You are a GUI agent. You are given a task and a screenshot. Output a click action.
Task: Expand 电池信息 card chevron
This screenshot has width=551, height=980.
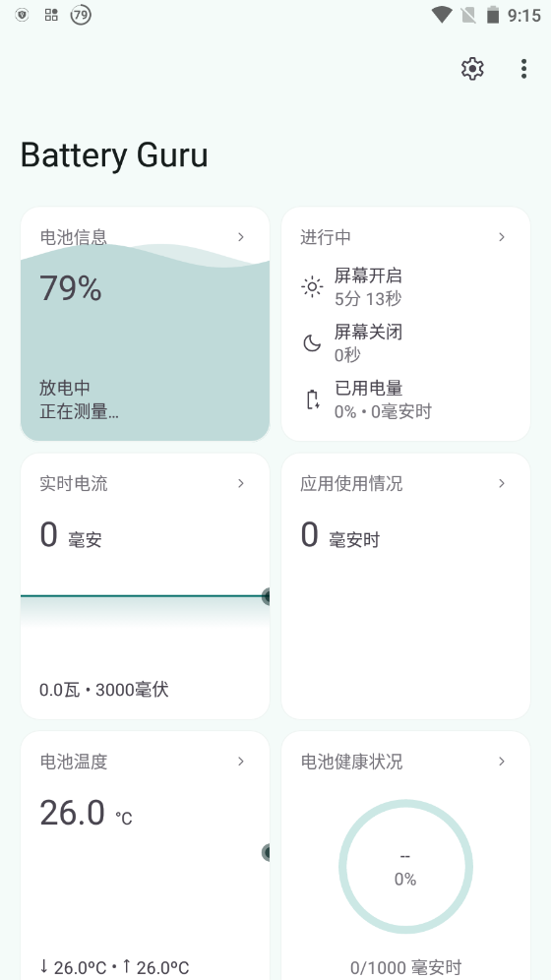point(241,237)
